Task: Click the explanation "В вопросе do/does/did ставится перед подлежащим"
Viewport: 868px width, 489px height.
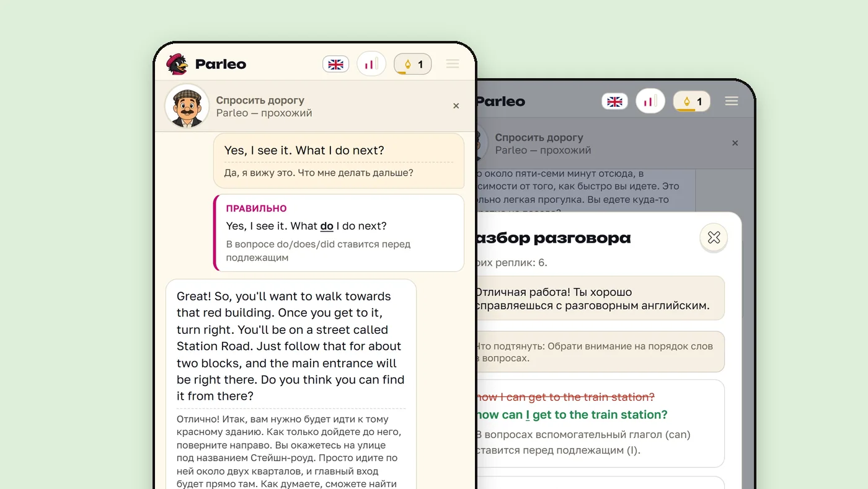Action: [318, 251]
